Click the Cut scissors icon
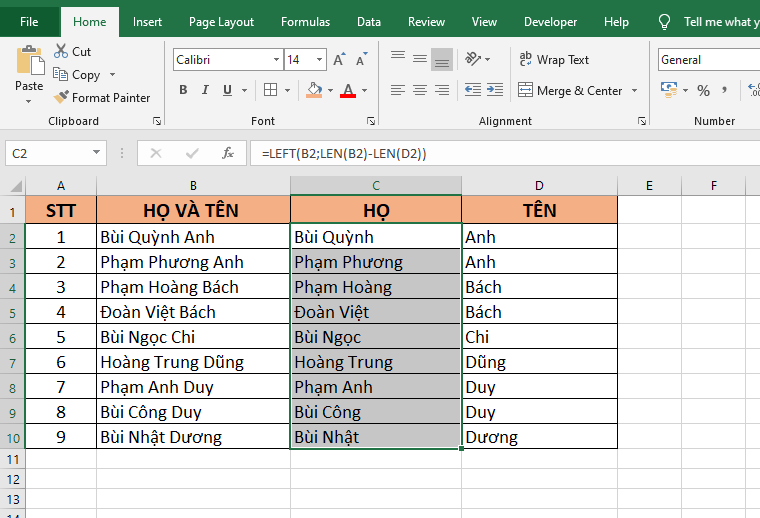The width and height of the screenshot is (760, 518). (x=61, y=51)
